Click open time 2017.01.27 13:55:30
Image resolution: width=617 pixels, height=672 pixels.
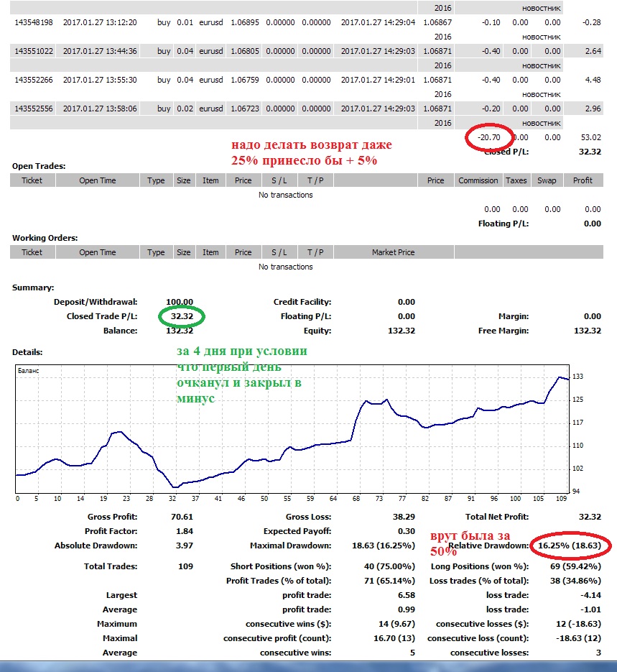coord(100,80)
